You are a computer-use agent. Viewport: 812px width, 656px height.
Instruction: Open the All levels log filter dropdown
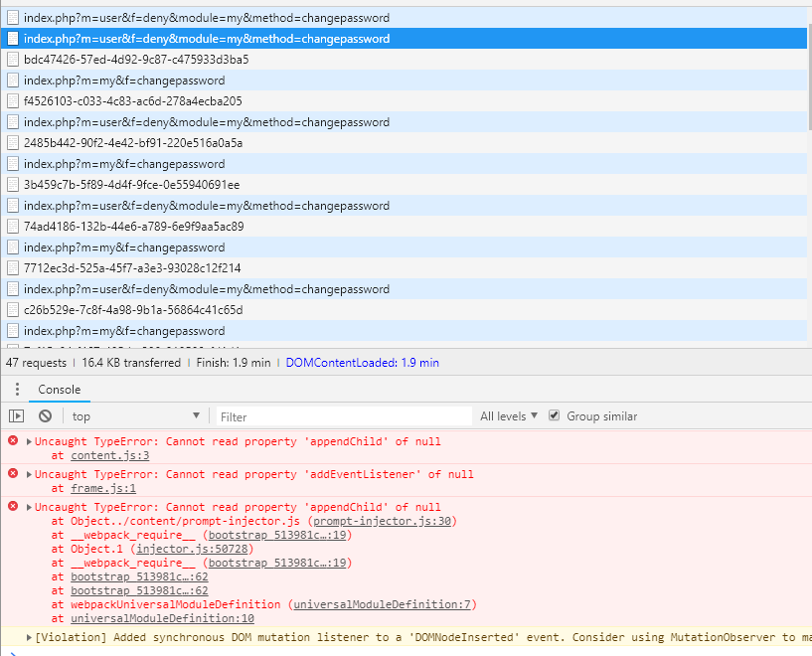point(509,416)
